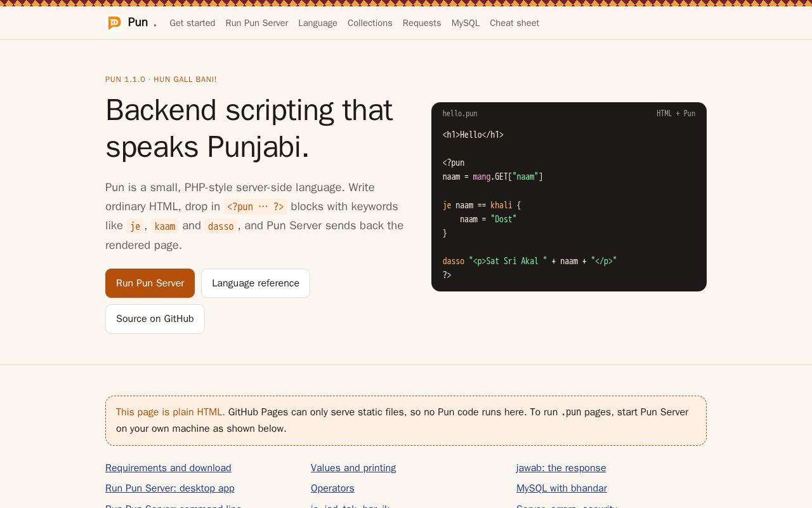Image resolution: width=812 pixels, height=508 pixels.
Task: Click inside the hello.pun code sample
Action: coord(569,204)
